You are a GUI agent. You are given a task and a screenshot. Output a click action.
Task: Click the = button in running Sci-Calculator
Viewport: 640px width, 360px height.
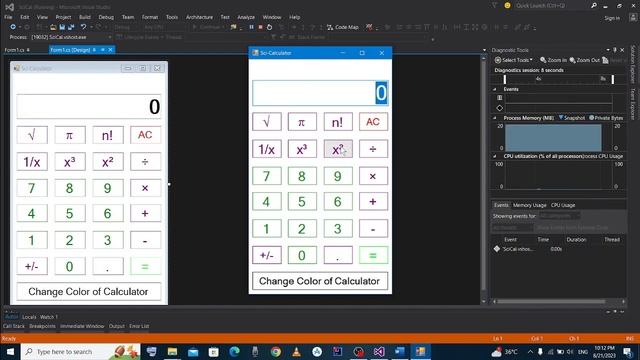tap(373, 255)
